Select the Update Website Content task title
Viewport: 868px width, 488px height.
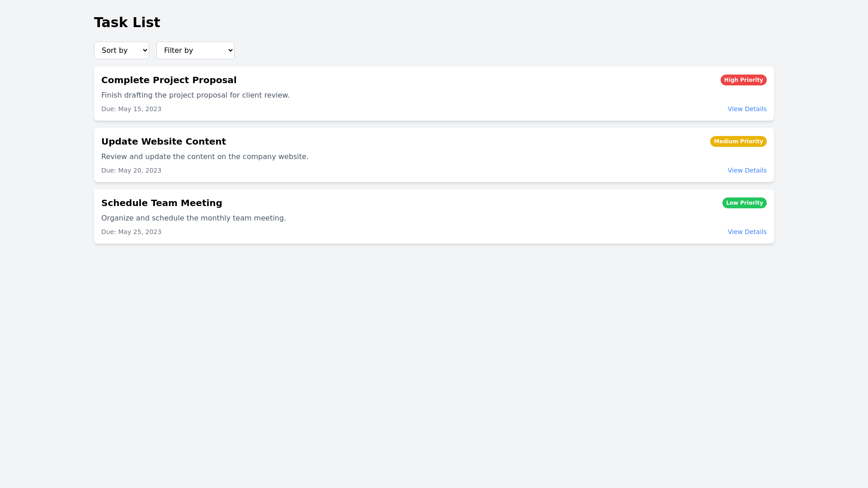163,141
